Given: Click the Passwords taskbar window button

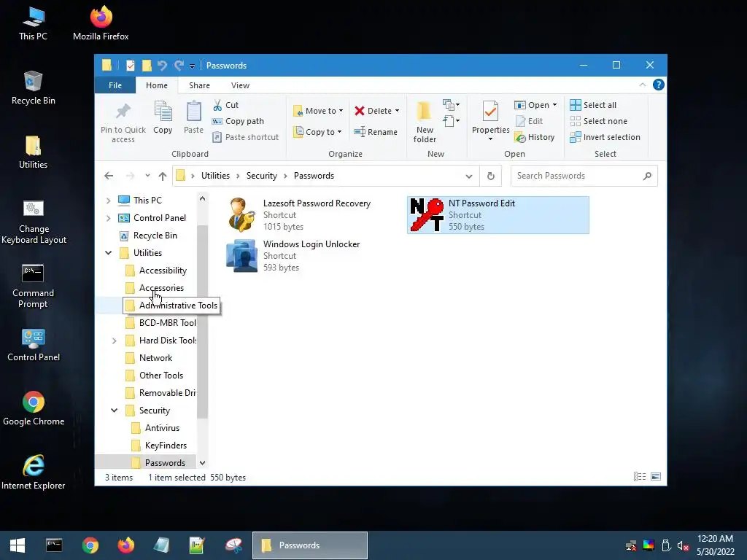Looking at the screenshot, I should click(x=310, y=545).
